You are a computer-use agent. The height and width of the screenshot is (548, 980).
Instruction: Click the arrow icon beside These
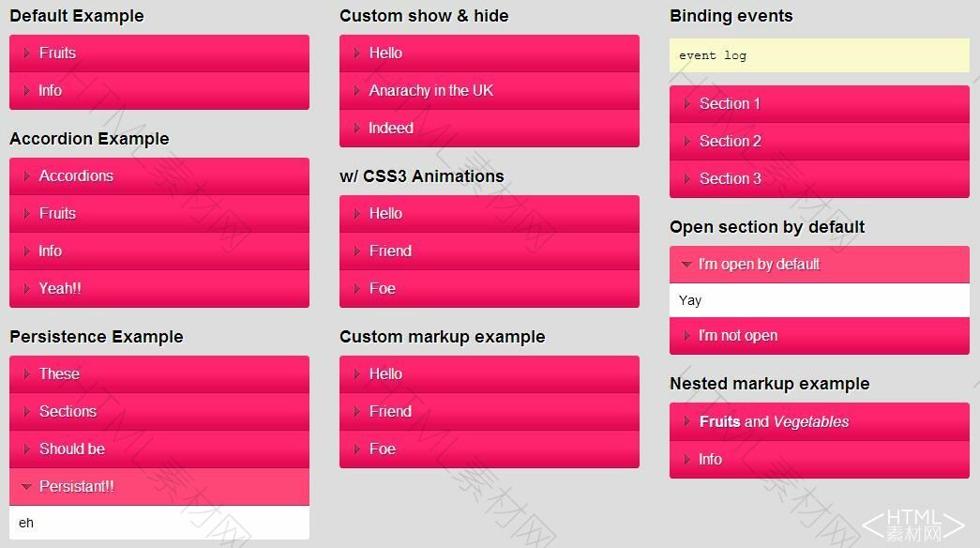[x=27, y=374]
